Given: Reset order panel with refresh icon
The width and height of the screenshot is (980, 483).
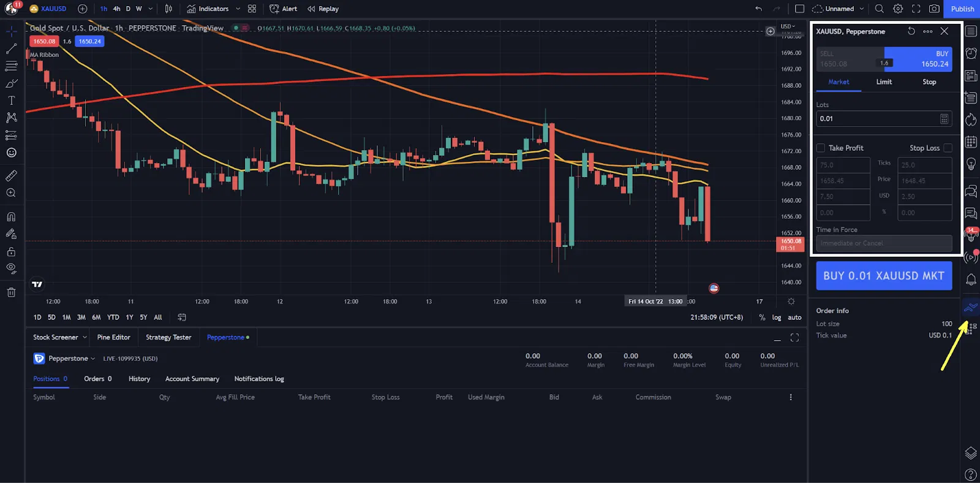Looking at the screenshot, I should coord(911,31).
